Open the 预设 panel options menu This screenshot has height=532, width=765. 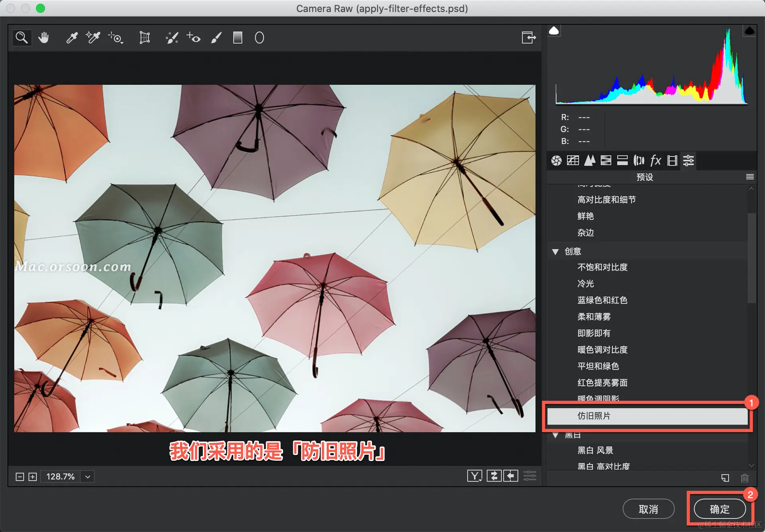[x=749, y=177]
